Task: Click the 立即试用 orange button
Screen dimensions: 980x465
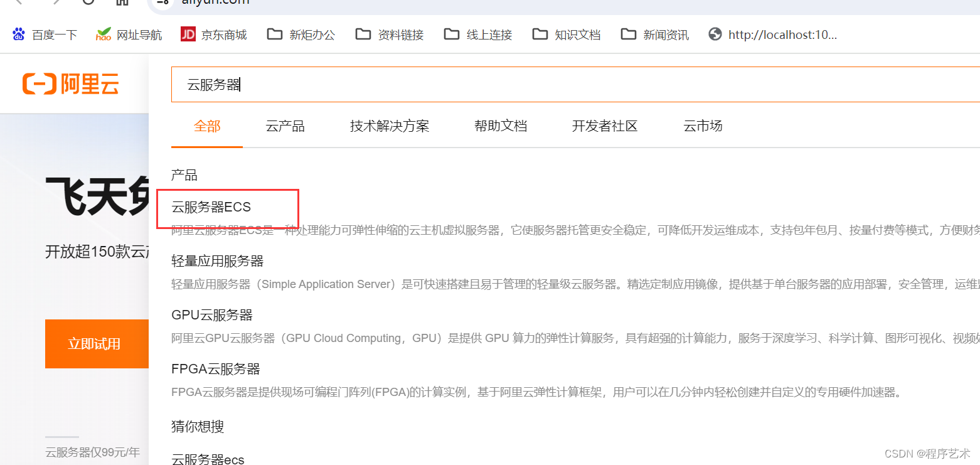Action: pyautogui.click(x=97, y=344)
